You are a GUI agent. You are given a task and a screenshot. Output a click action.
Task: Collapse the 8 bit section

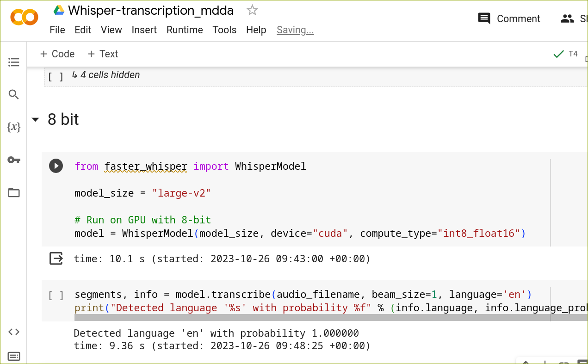coord(35,120)
